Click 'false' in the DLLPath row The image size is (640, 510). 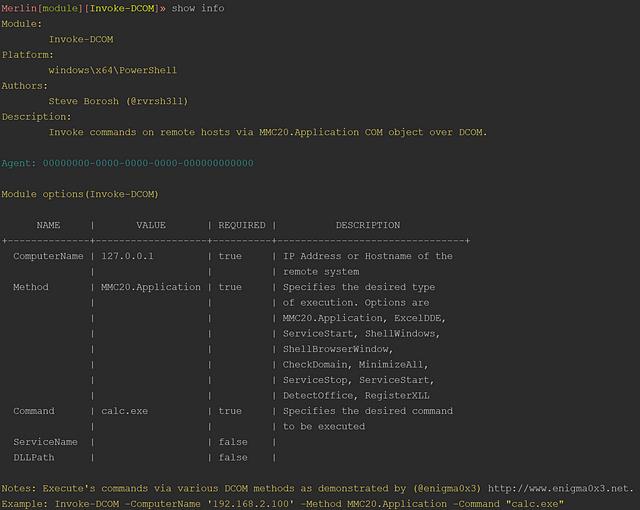click(x=233, y=458)
